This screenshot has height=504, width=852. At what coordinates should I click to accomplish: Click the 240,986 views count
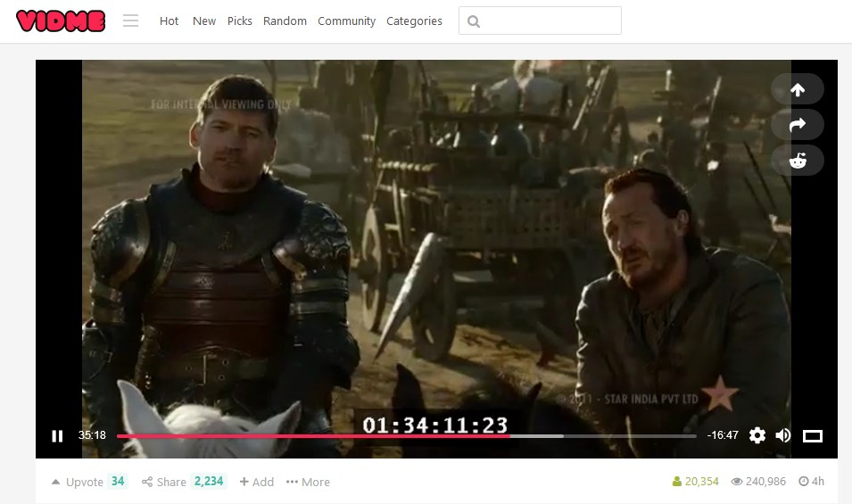tap(758, 481)
